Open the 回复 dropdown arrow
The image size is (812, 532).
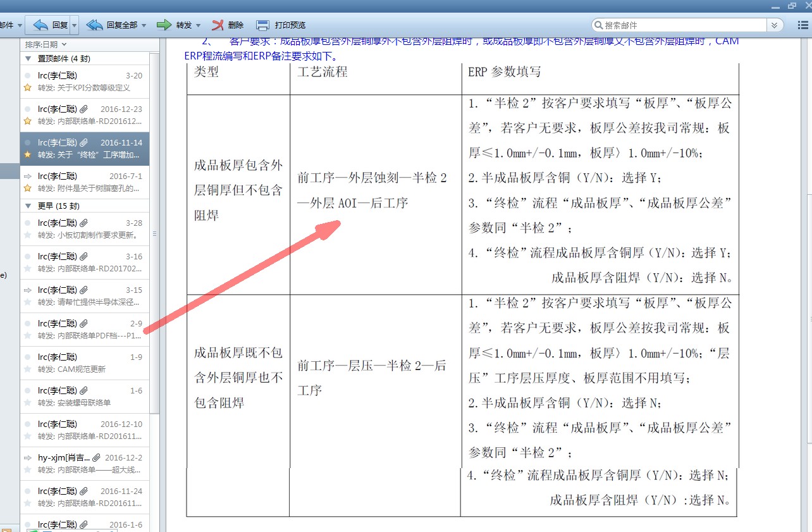click(x=75, y=25)
